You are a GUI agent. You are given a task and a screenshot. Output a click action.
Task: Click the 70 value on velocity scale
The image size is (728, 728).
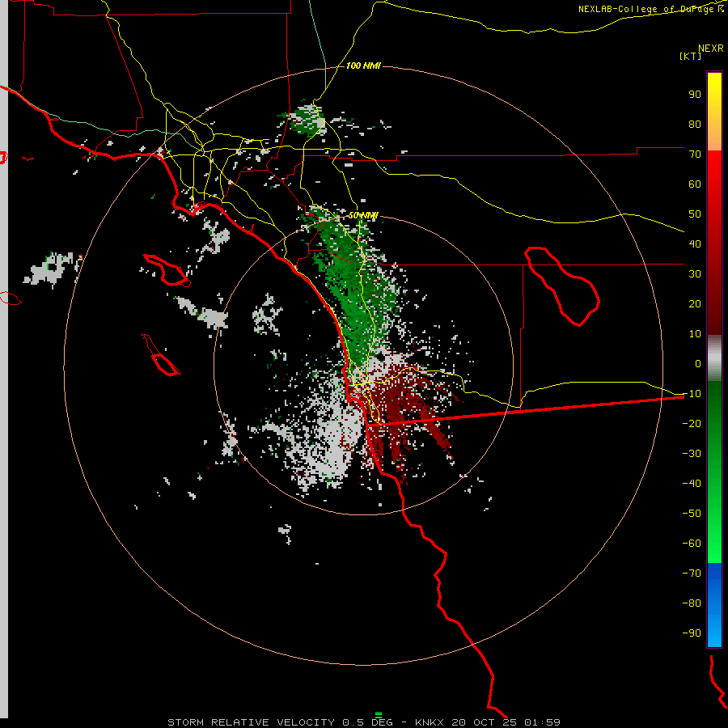click(x=695, y=154)
